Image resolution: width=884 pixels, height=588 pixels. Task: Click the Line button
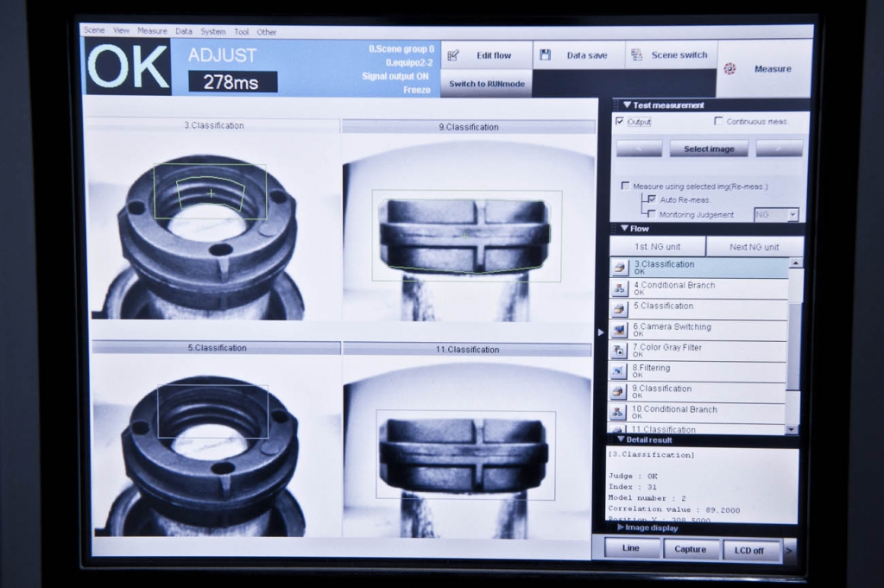631,548
